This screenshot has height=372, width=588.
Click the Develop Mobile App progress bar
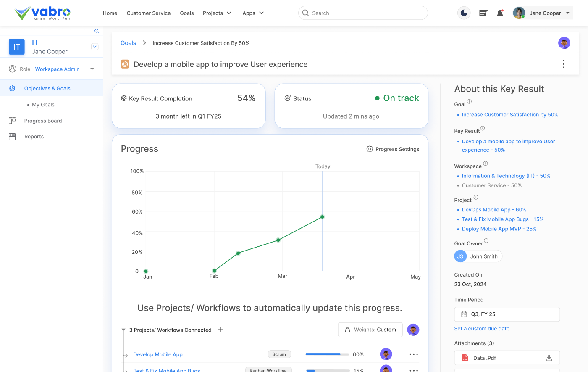pyautogui.click(x=327, y=354)
